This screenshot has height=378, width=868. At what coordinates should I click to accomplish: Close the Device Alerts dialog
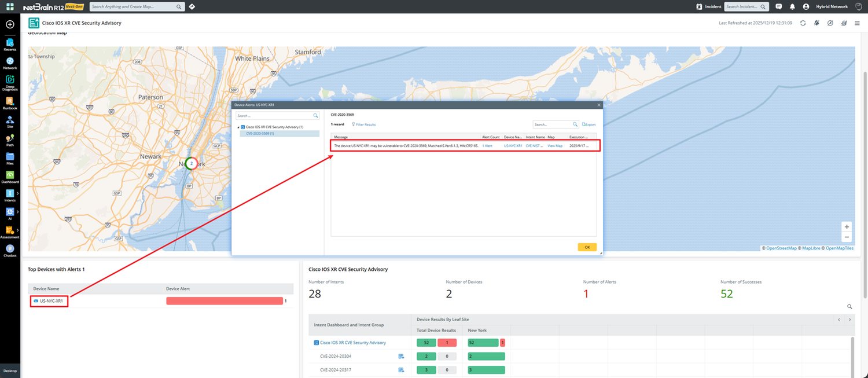[x=599, y=105]
